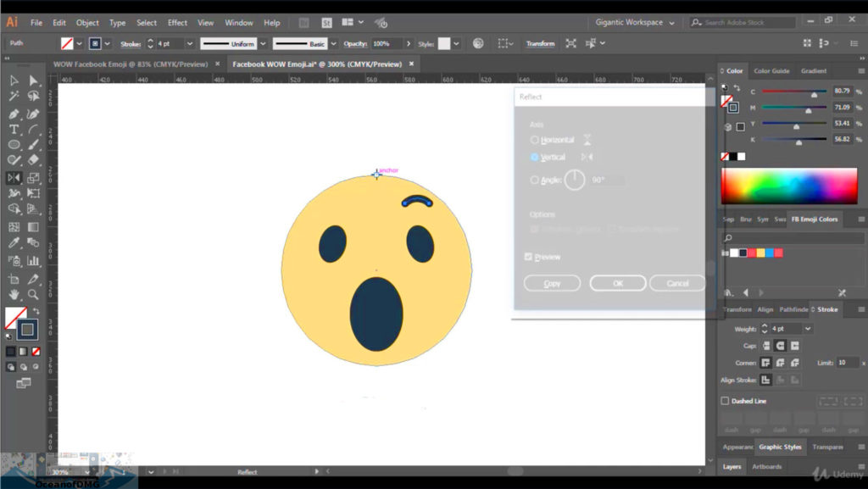
Task: Open fill color dropdown in control bar
Action: [x=79, y=44]
